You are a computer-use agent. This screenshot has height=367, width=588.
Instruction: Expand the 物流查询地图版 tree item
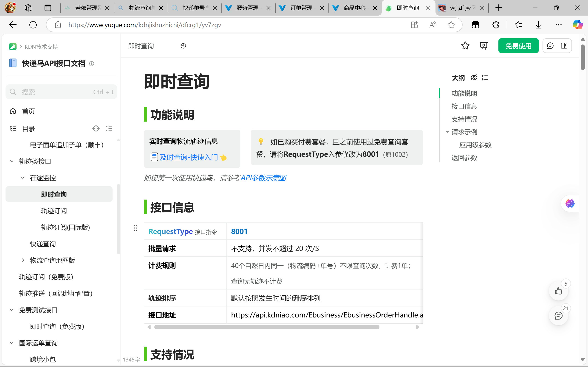(23, 260)
